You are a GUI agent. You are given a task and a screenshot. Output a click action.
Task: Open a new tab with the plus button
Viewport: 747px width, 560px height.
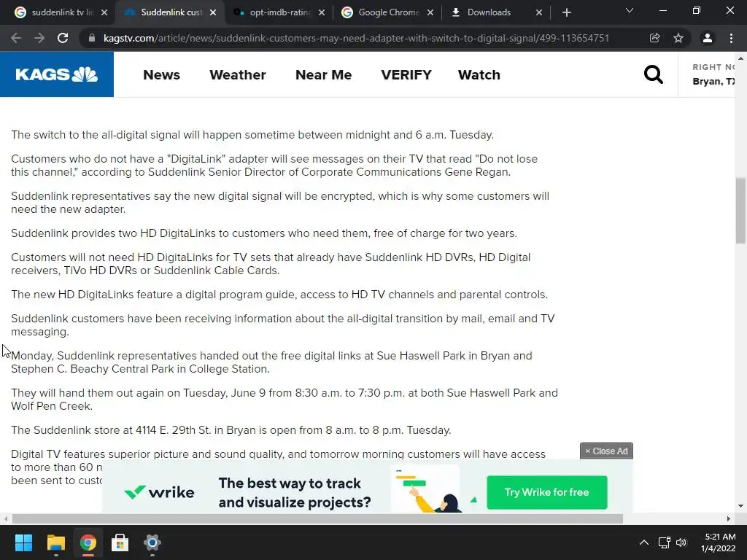[x=566, y=12]
